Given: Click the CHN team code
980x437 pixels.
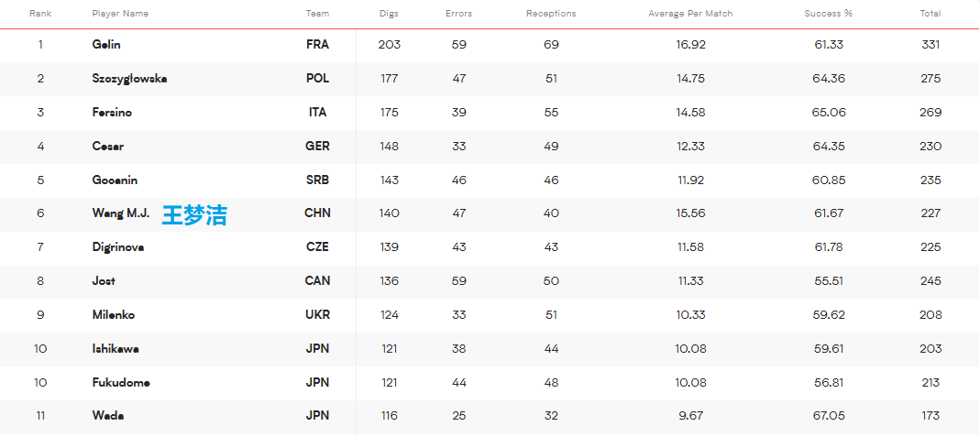Looking at the screenshot, I should (317, 213).
